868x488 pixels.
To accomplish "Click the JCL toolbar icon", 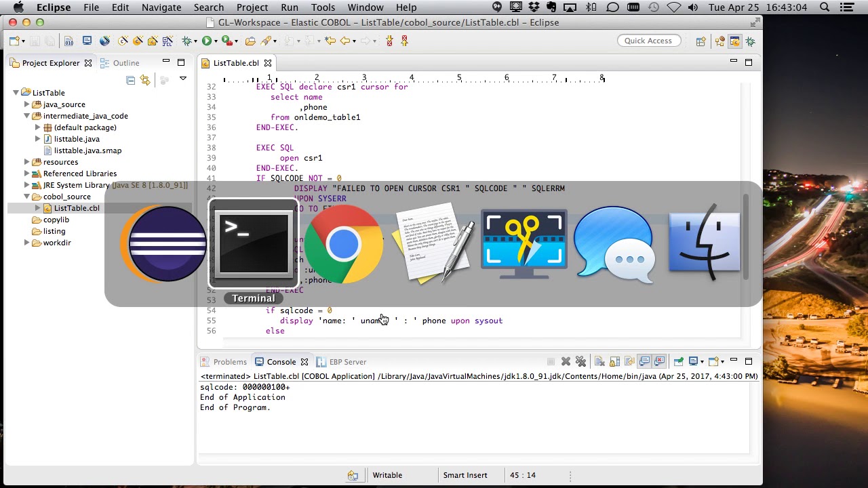I will tap(167, 41).
